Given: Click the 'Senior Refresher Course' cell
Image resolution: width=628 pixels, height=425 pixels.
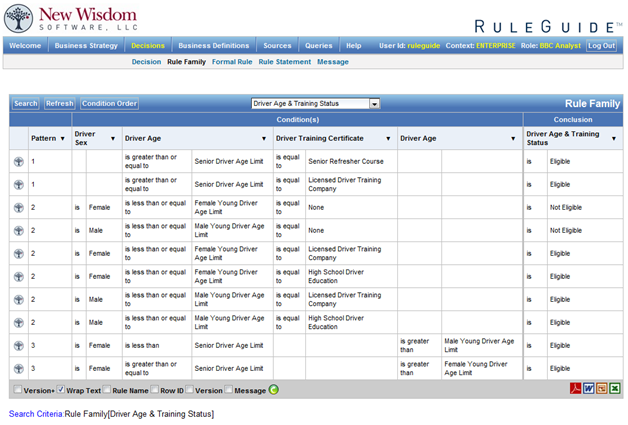Looking at the screenshot, I should (x=351, y=161).
